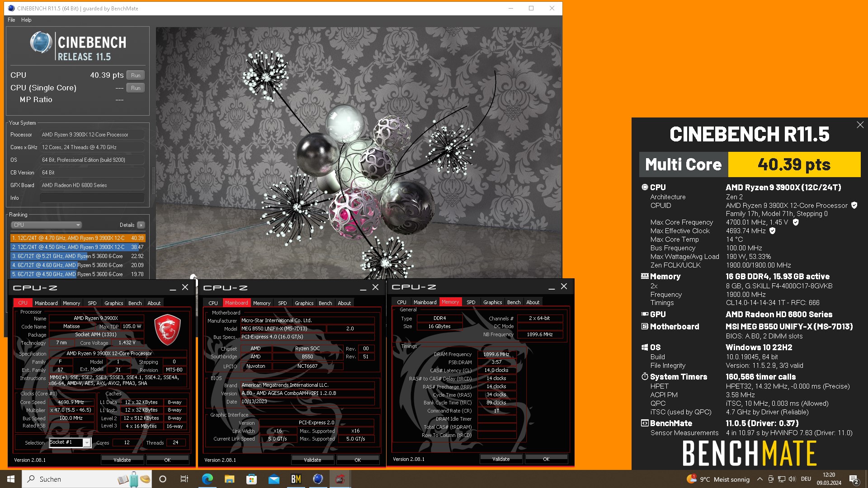Open SPD tab in left CPU-Z window
868x488 pixels.
click(x=92, y=303)
